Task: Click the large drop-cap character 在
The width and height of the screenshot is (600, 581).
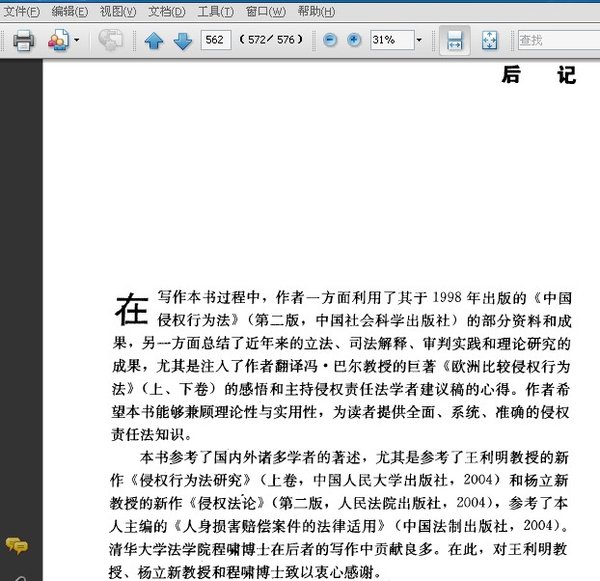Action: (131, 310)
